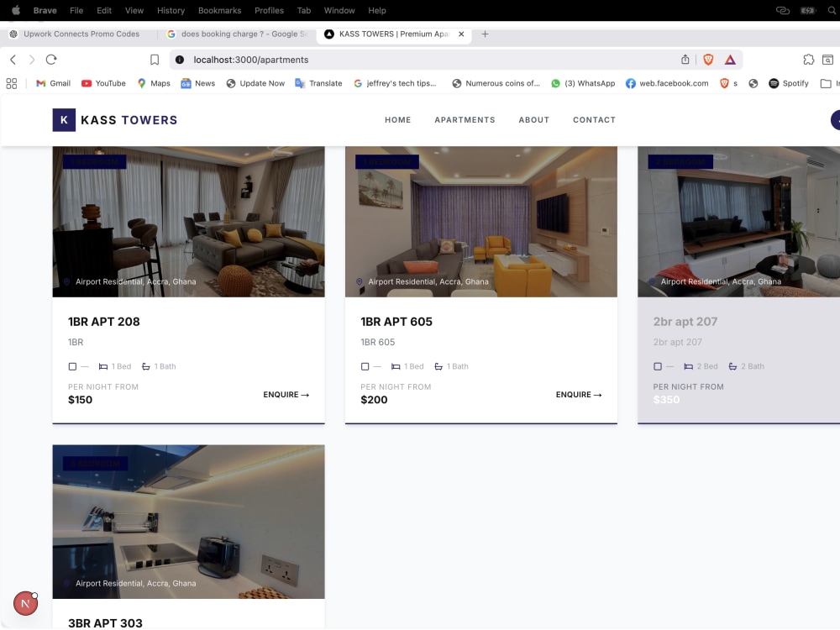This screenshot has width=840, height=630.
Task: Open the site information icon in address bar
Action: tap(180, 60)
